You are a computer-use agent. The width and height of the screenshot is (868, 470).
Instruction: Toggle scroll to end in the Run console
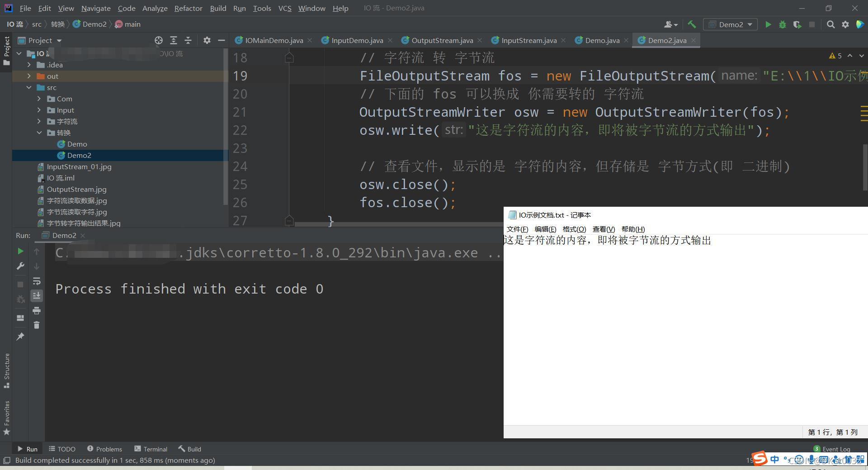click(37, 295)
